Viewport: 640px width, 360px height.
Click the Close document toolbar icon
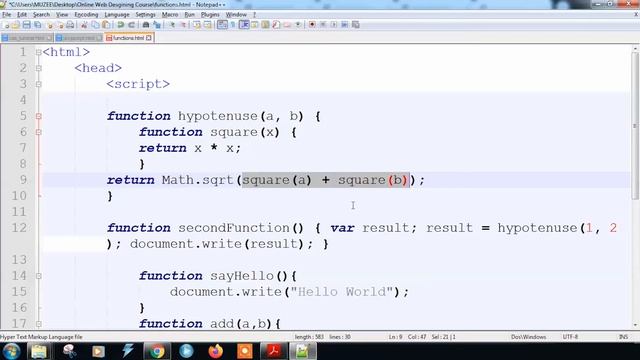tap(50, 25)
